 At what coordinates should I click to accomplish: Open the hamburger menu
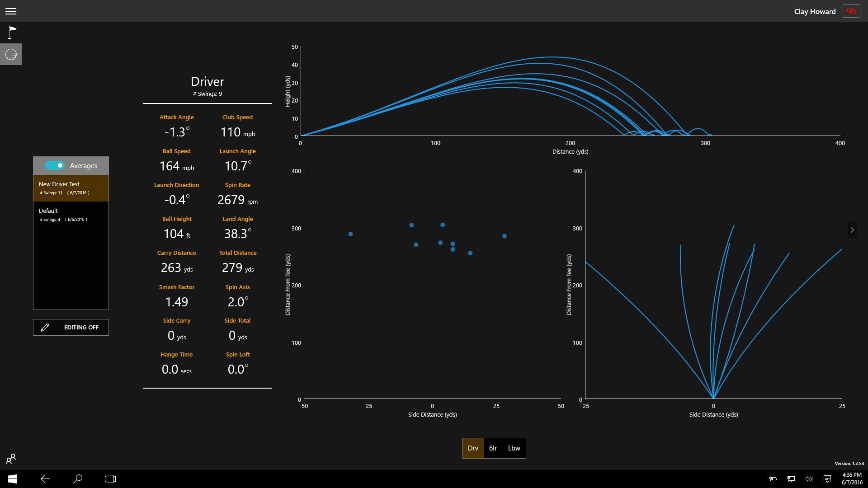pos(11,11)
